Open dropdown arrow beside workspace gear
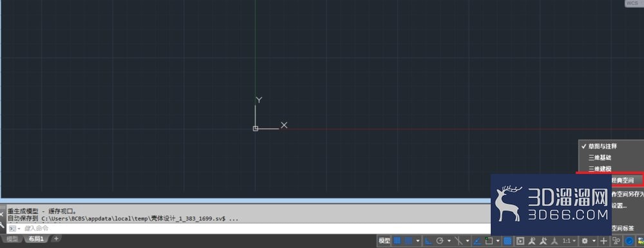 594,241
